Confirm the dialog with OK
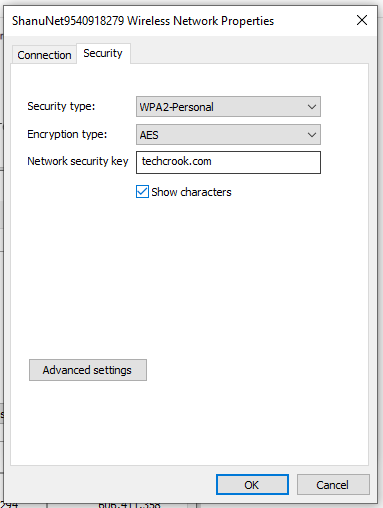This screenshot has height=508, width=383. pyautogui.click(x=252, y=485)
